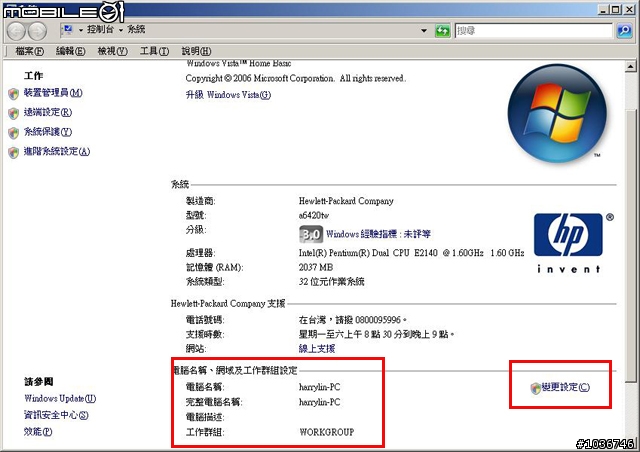Expand the address bar history dropdown
The height and width of the screenshot is (452, 640).
click(424, 31)
